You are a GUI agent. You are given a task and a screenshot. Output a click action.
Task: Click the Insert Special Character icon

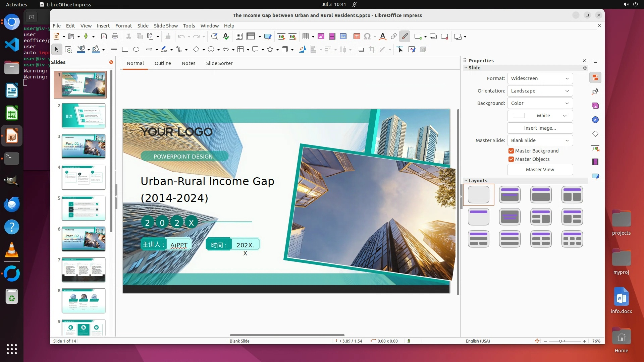(367, 37)
